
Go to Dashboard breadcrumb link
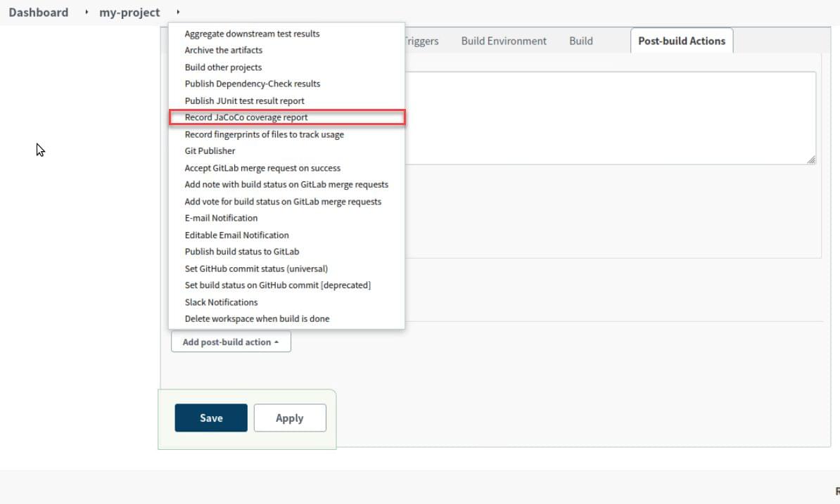pos(39,13)
